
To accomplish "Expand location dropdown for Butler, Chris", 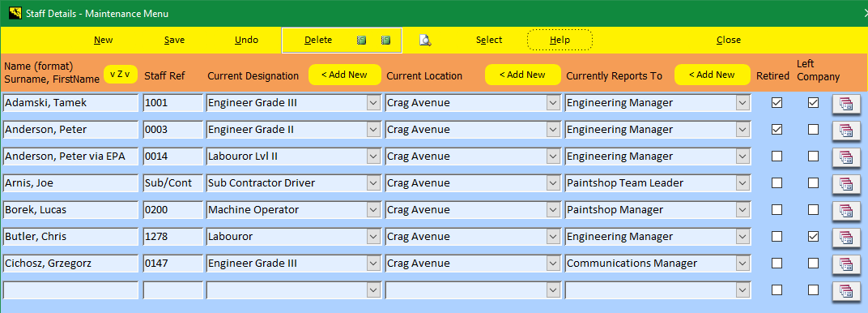I will coord(554,237).
